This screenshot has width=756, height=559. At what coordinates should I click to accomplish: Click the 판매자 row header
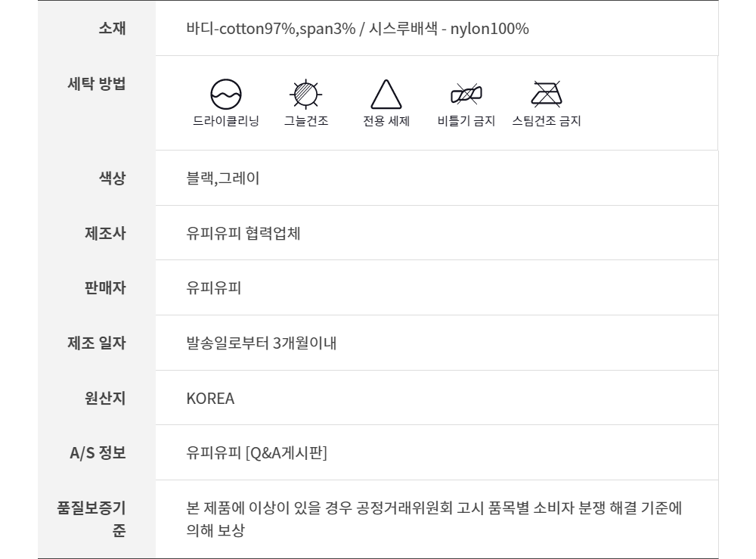click(105, 288)
